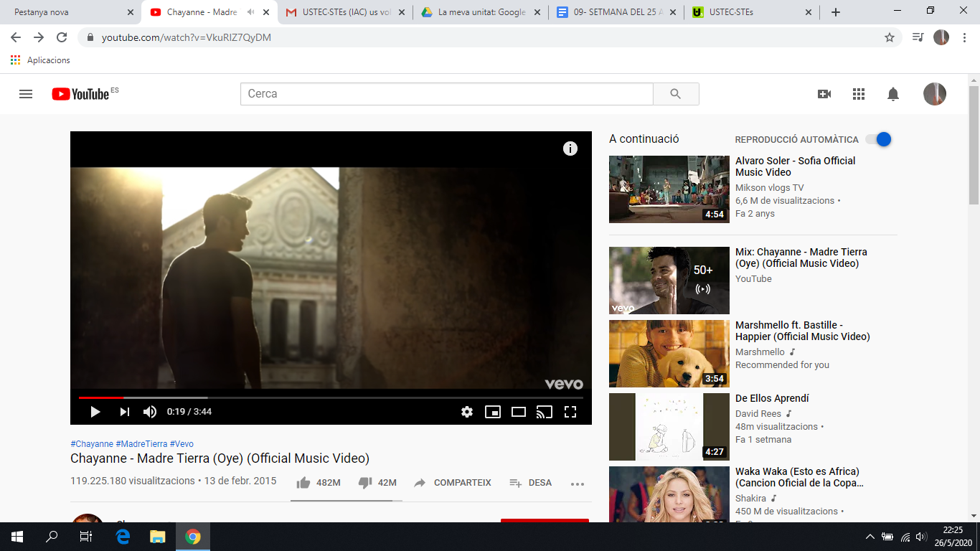Open Aplicacions bookmarks shortcut

41,60
